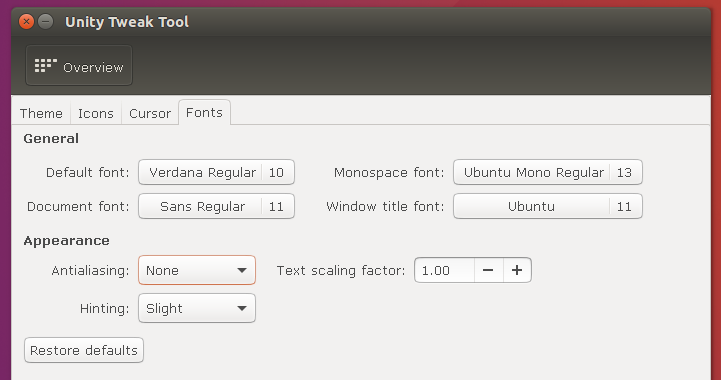Select the Cursor tab

tap(150, 113)
